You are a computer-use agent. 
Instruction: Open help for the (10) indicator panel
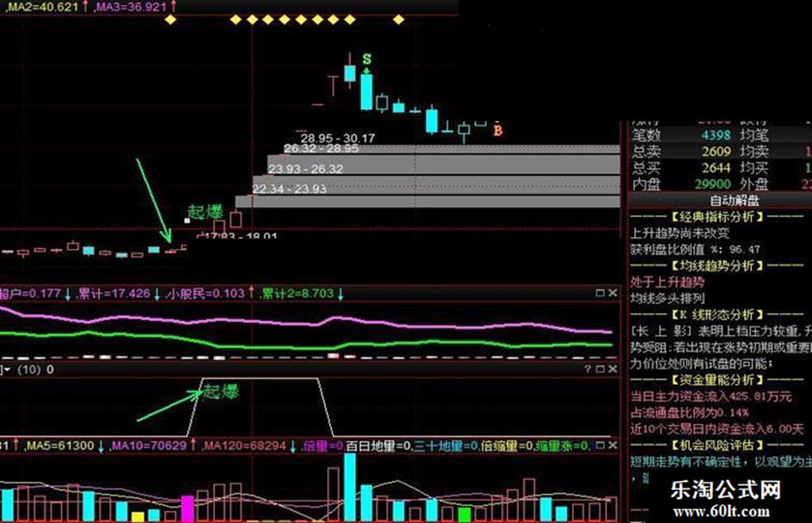[x=588, y=369]
